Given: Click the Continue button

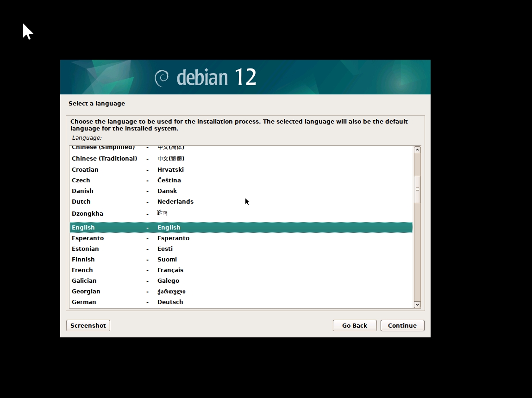Looking at the screenshot, I should coord(402,325).
